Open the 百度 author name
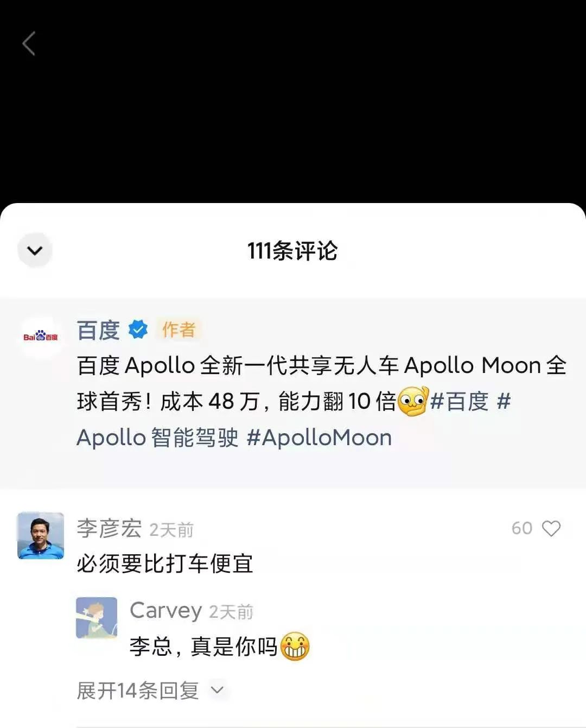 click(98, 330)
